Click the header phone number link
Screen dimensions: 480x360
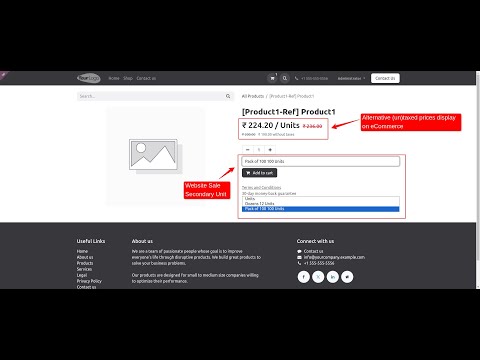(x=314, y=78)
